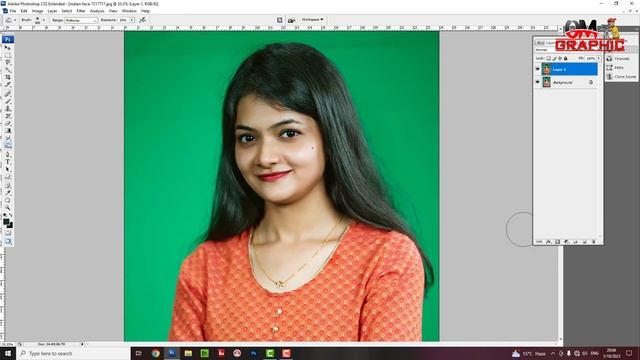Open the Brush preset picker arrow

pyautogui.click(x=44, y=20)
